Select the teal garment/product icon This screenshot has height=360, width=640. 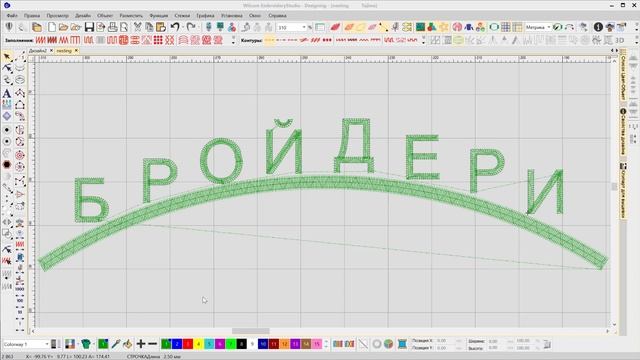(85, 344)
